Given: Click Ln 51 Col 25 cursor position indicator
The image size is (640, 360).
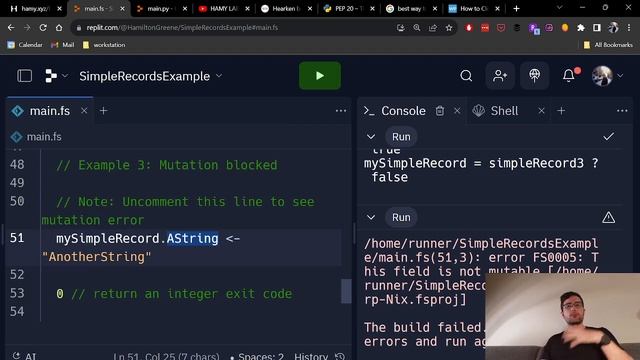Looking at the screenshot, I should coord(166,356).
